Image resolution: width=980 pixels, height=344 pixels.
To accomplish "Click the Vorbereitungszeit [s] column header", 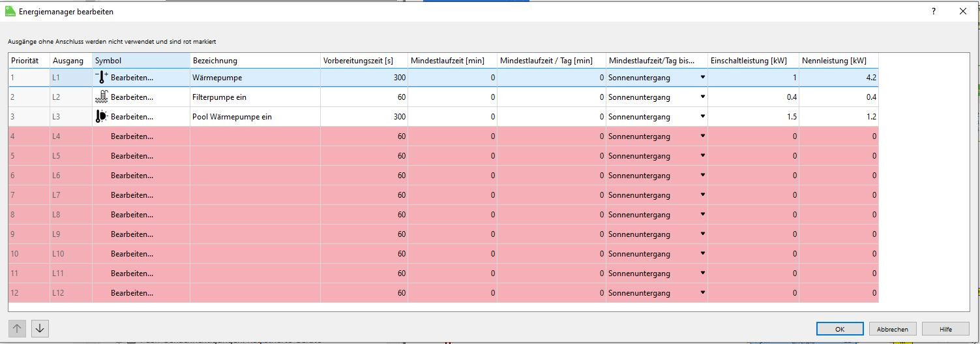I will pyautogui.click(x=364, y=60).
